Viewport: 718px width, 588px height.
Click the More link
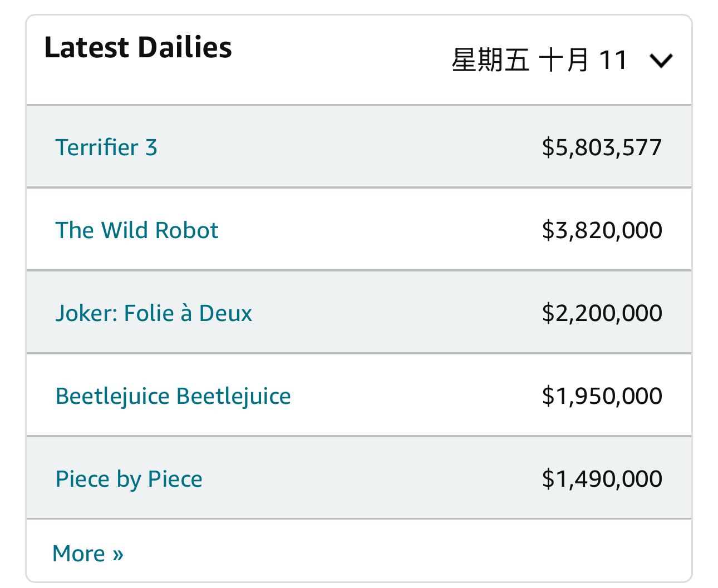(78, 554)
